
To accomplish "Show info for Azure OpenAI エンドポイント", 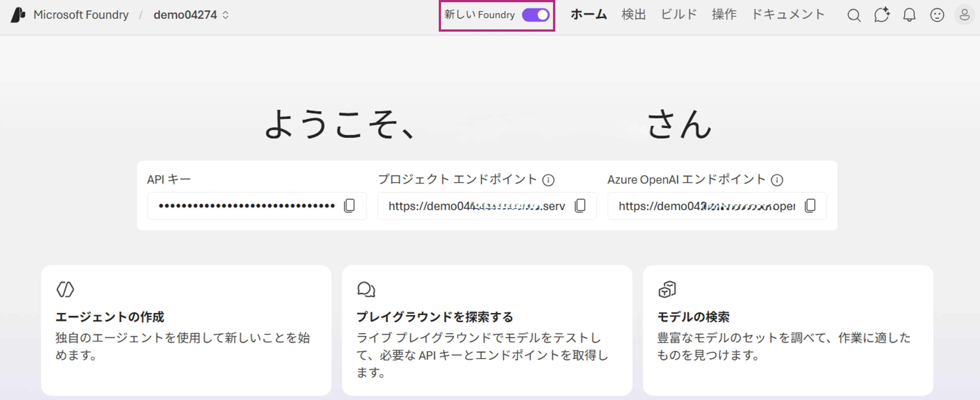I will tap(777, 180).
